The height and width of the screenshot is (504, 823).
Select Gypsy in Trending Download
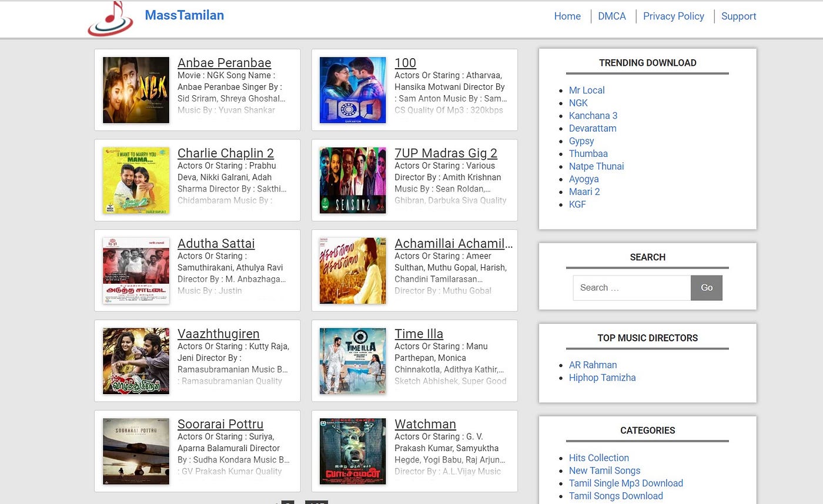point(581,141)
